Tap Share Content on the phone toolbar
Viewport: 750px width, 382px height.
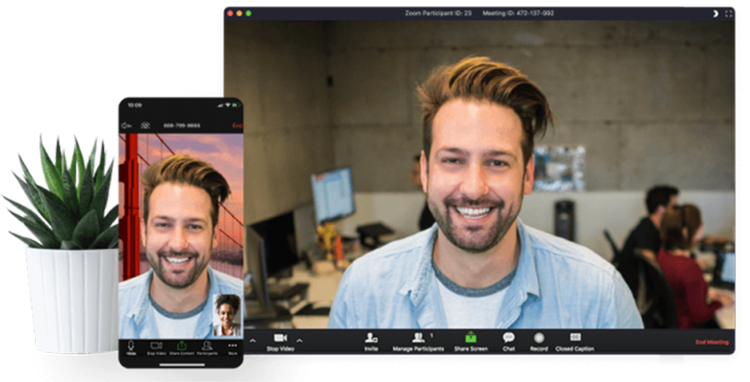[181, 348]
